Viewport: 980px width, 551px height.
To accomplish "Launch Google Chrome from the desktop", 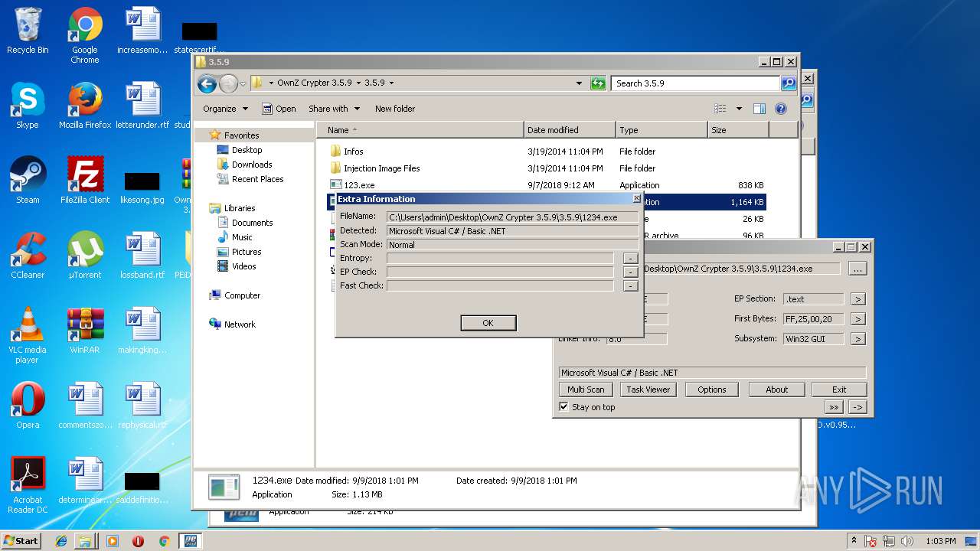I will pos(85,35).
